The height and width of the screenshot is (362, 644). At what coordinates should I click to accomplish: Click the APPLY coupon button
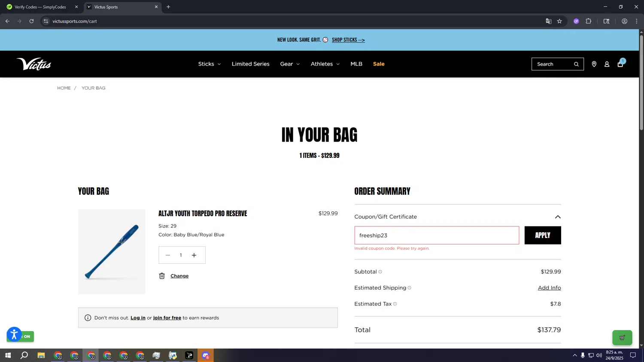click(x=543, y=235)
